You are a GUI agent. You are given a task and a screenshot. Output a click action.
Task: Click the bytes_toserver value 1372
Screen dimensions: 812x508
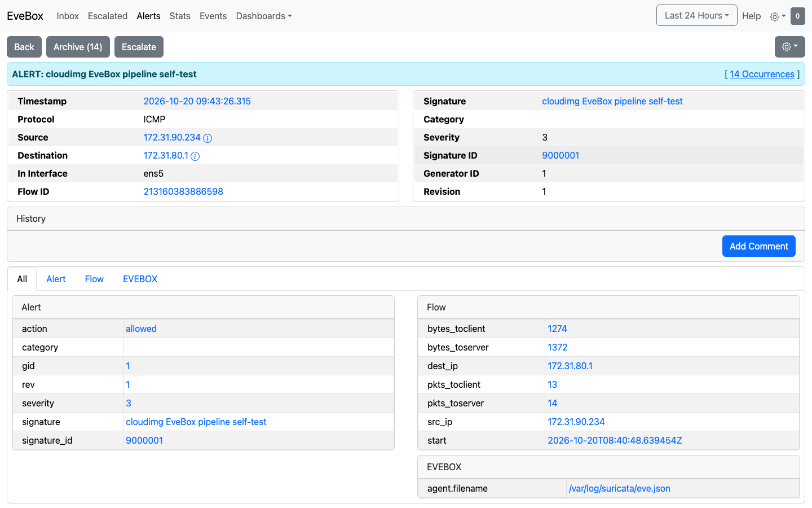[558, 347]
